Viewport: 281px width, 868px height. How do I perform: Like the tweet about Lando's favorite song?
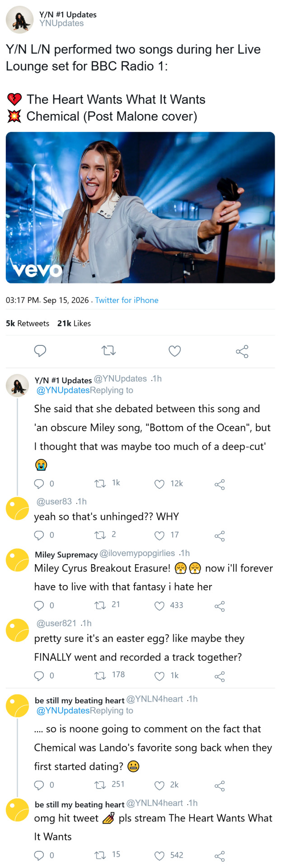[x=159, y=785]
